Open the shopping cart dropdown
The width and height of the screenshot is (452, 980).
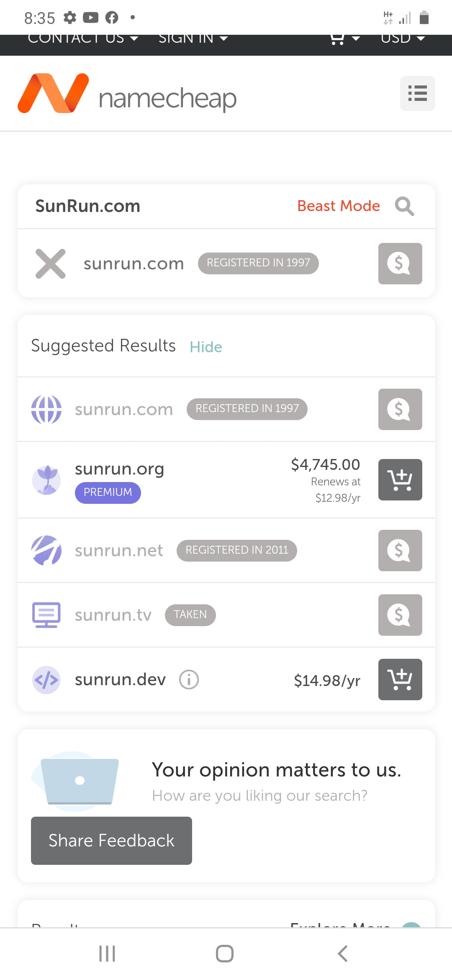[x=344, y=39]
